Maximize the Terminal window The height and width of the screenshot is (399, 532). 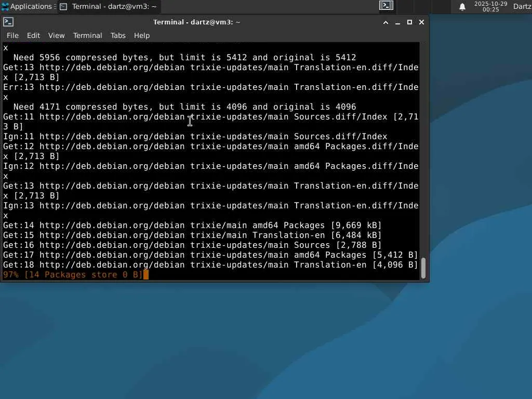click(409, 22)
